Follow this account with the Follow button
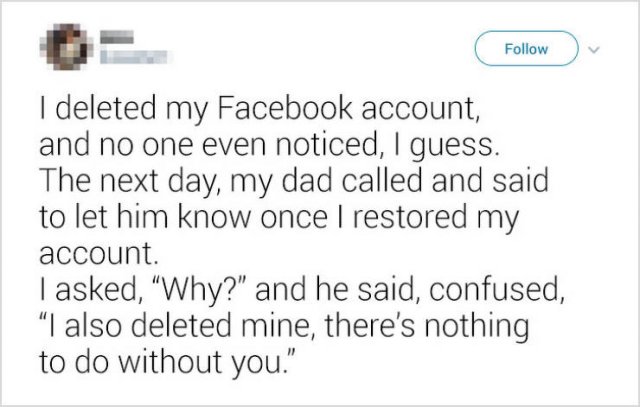640x407 pixels. tap(526, 49)
